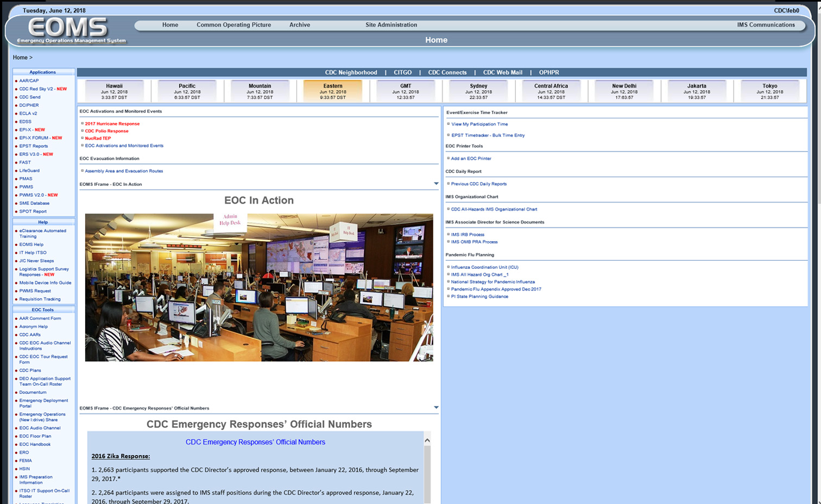Viewport: 821px width, 504px height.
Task: Click the EOC In Action photo
Action: (x=259, y=287)
